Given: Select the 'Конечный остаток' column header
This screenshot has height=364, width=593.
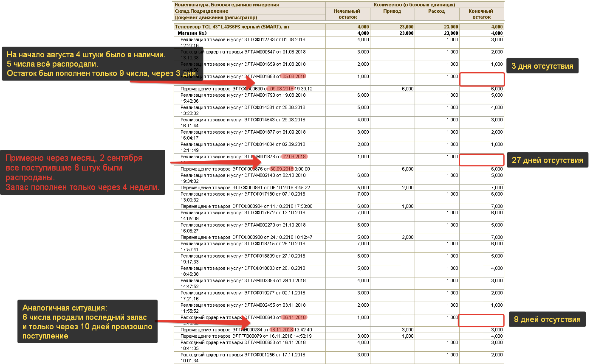Looking at the screenshot, I should point(482,14).
